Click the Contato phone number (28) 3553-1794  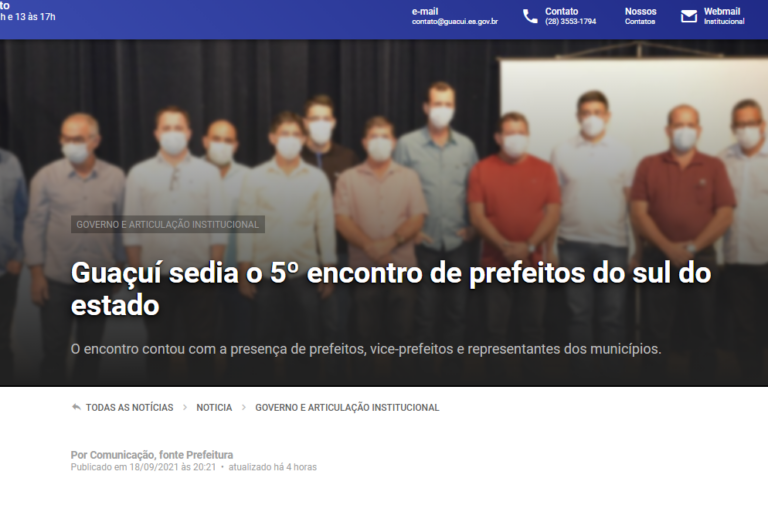click(x=571, y=22)
